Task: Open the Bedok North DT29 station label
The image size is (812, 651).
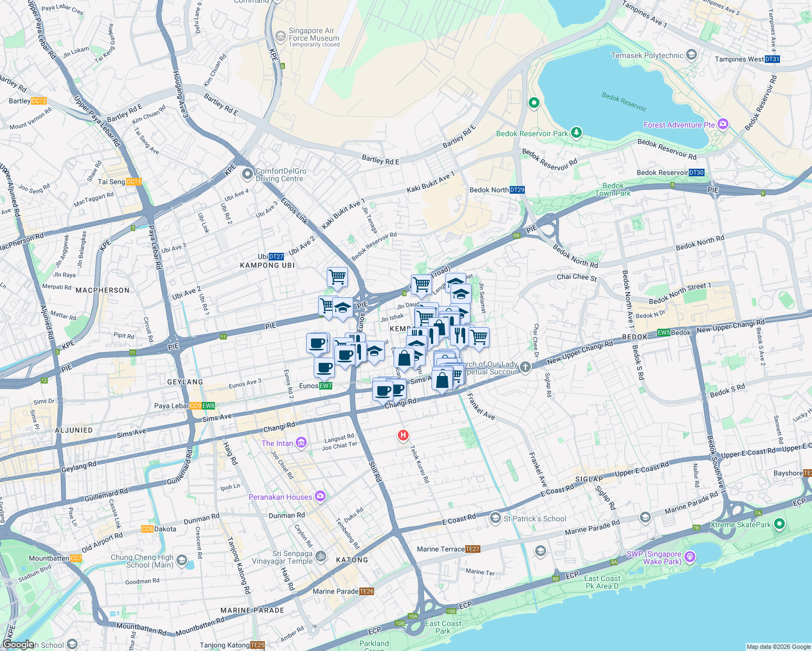Action: click(x=497, y=190)
